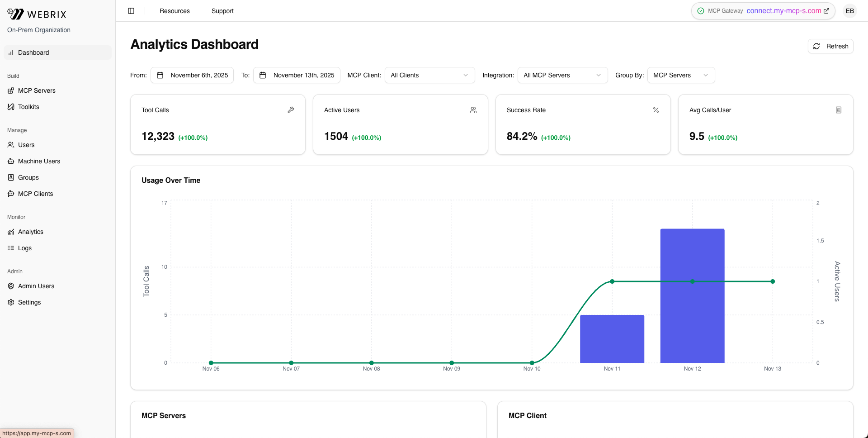
Task: Open Toolkits from the sidebar
Action: [x=28, y=107]
